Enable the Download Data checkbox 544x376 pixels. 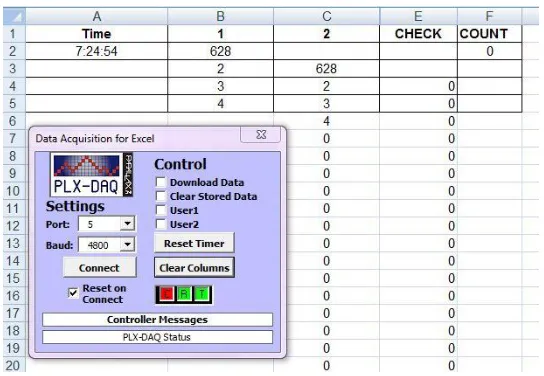(161, 182)
